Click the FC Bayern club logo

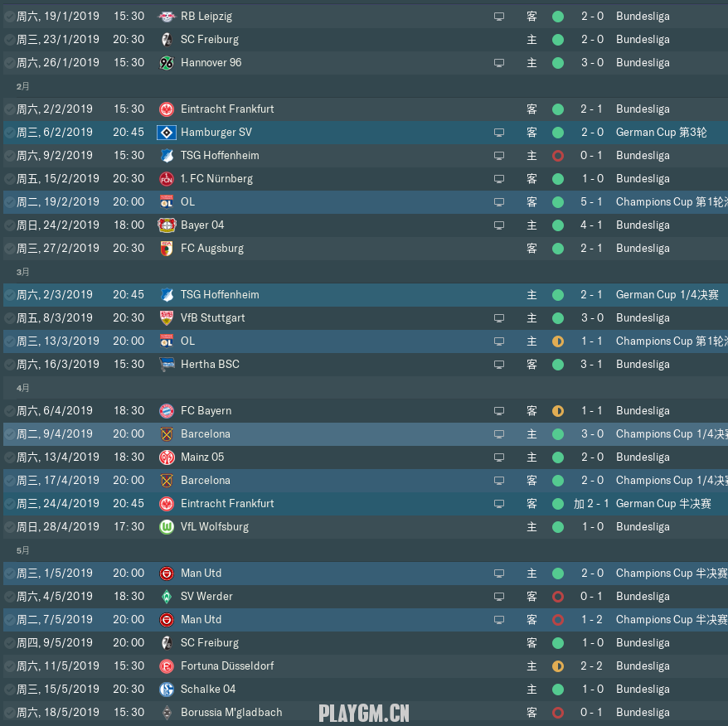point(167,411)
